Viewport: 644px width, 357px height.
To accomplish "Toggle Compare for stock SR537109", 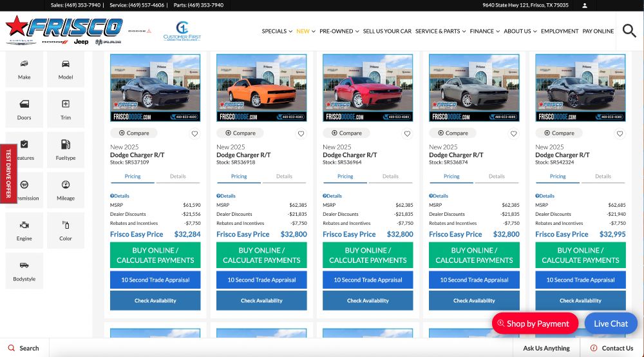I will (134, 133).
